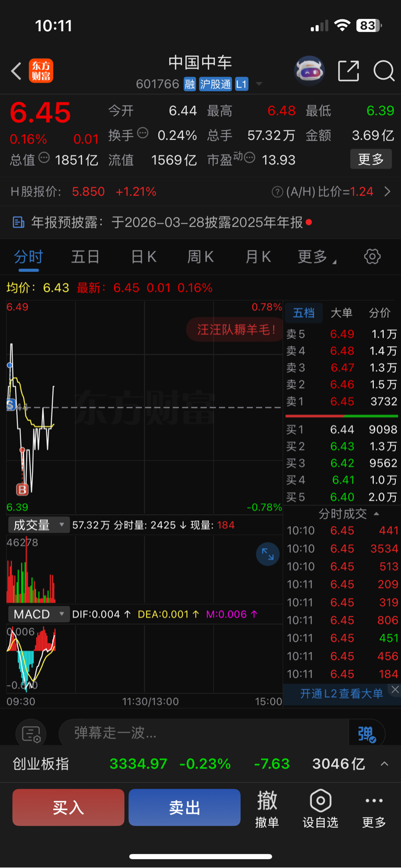Image resolution: width=401 pixels, height=868 pixels.
Task: Switch to 五日 chart tab
Action: [x=86, y=257]
